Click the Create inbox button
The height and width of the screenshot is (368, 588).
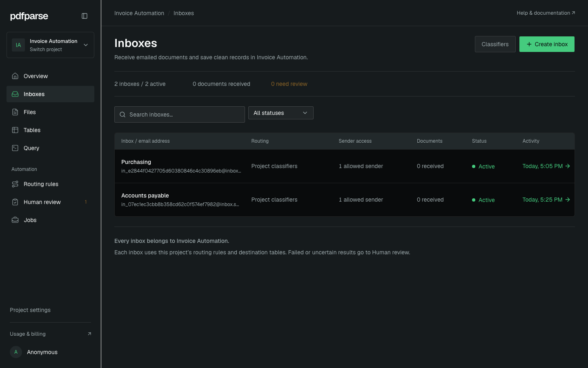tap(547, 44)
